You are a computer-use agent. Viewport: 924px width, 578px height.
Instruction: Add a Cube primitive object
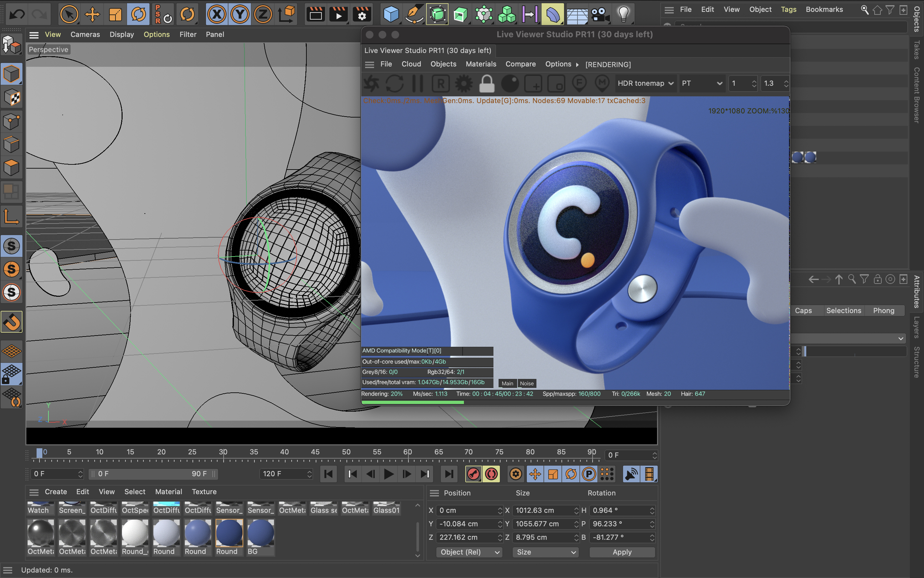tap(391, 14)
